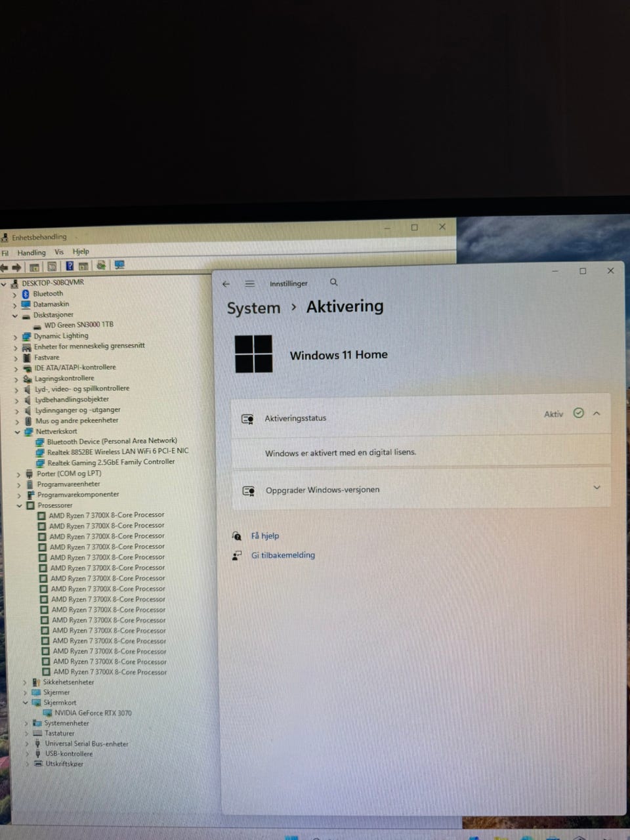Click the NVIDIA GeForce RTX 3070 adapter icon
The width and height of the screenshot is (630, 840).
coord(48,713)
